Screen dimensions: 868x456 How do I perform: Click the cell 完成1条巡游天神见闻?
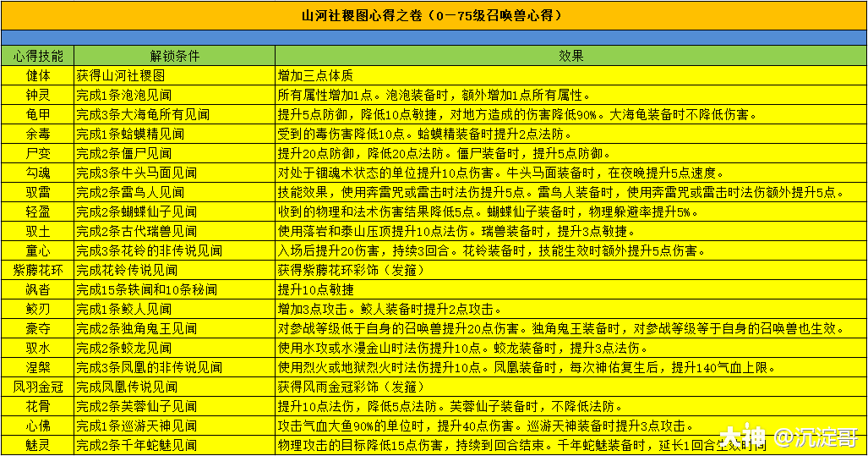[x=174, y=426]
